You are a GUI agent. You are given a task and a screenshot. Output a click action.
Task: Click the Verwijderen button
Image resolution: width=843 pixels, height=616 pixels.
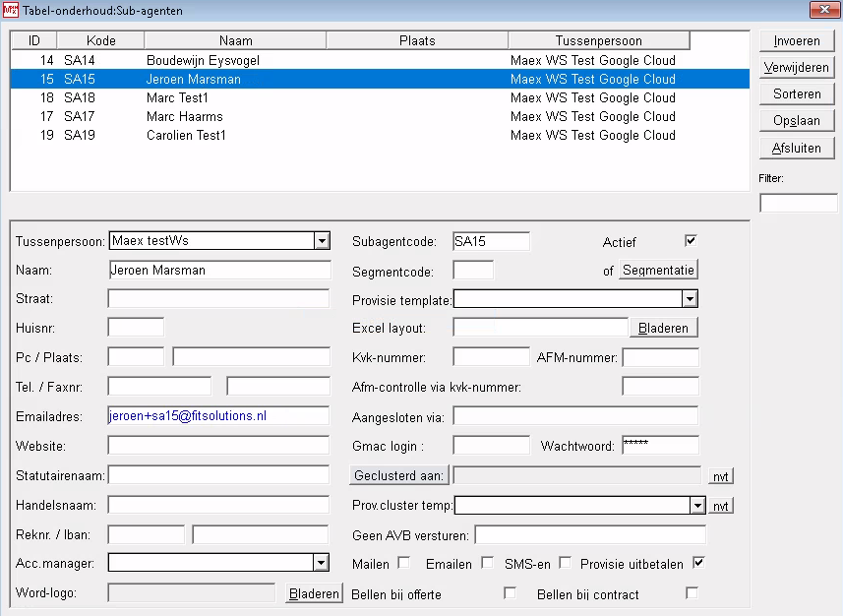point(796,67)
